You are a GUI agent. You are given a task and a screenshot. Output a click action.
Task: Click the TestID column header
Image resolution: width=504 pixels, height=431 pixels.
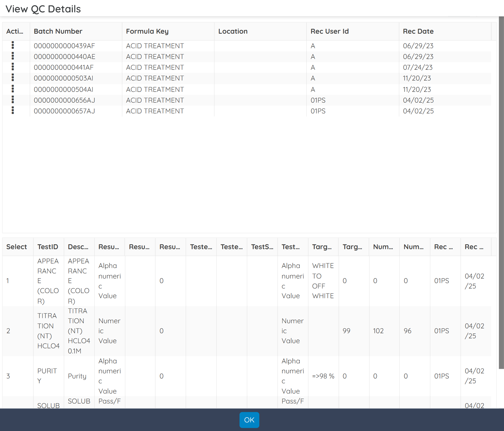(x=48, y=246)
